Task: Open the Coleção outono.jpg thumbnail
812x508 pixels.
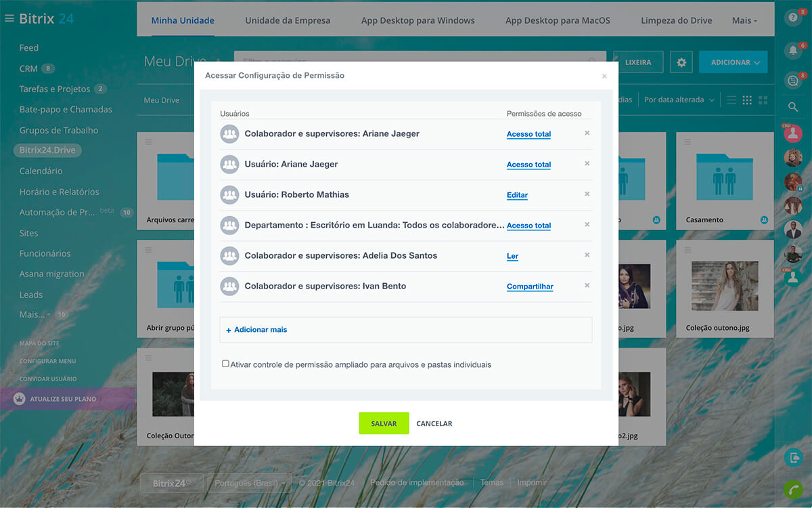Action: [x=725, y=286]
